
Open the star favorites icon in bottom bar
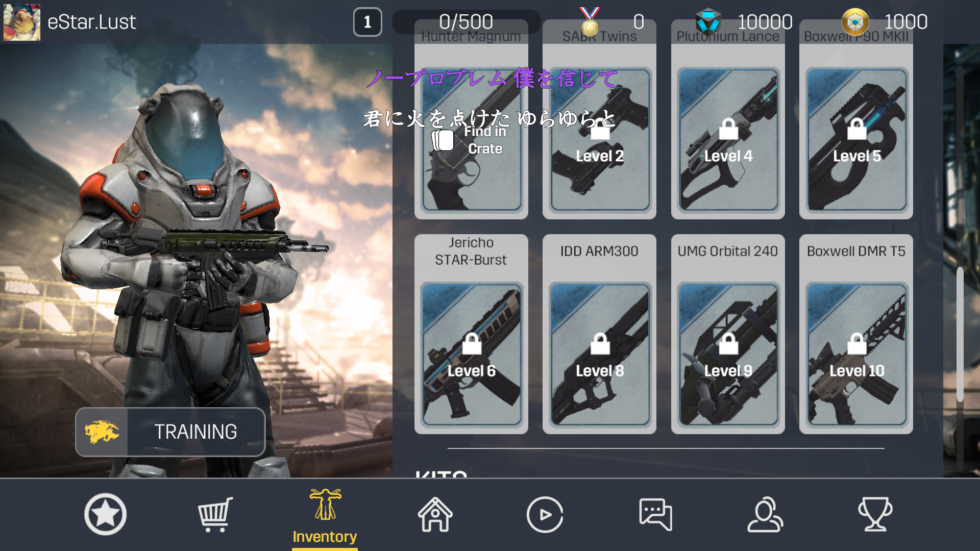tap(106, 514)
